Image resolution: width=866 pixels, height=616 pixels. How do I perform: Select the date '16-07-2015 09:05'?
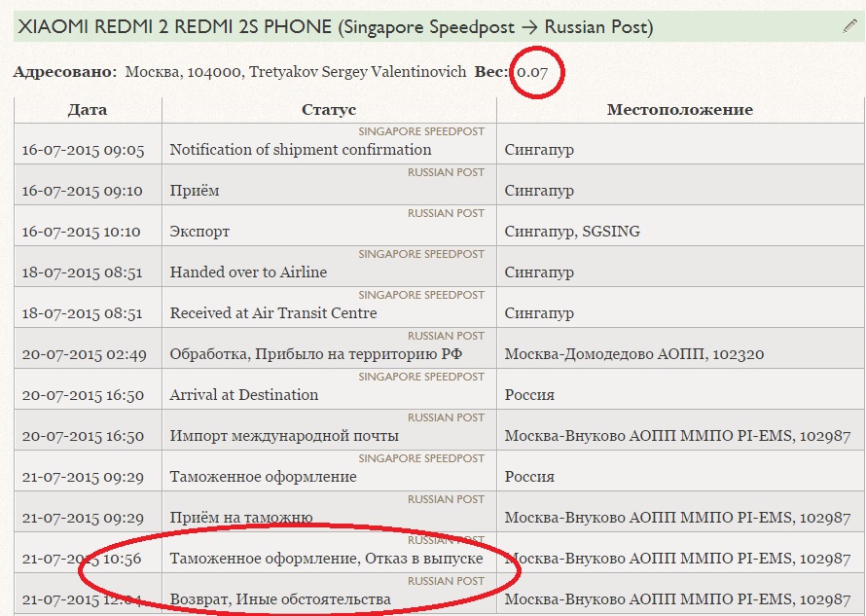tap(83, 150)
